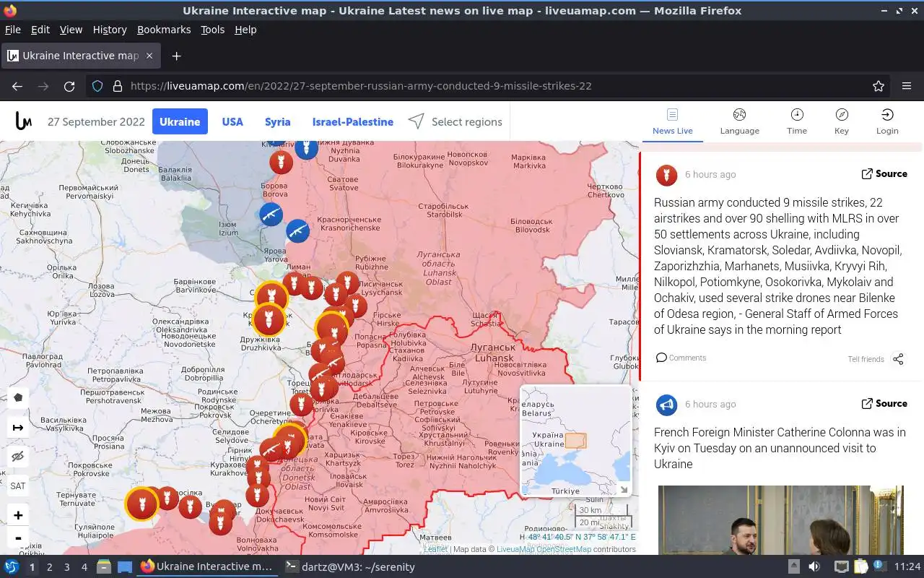The width and height of the screenshot is (924, 578).
Task: Open the Login page
Action: coord(887,121)
